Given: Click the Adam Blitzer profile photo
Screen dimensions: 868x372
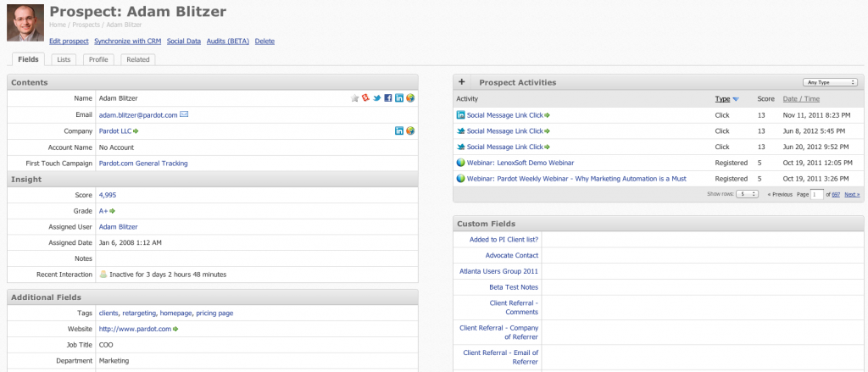Looking at the screenshot, I should click(x=25, y=23).
